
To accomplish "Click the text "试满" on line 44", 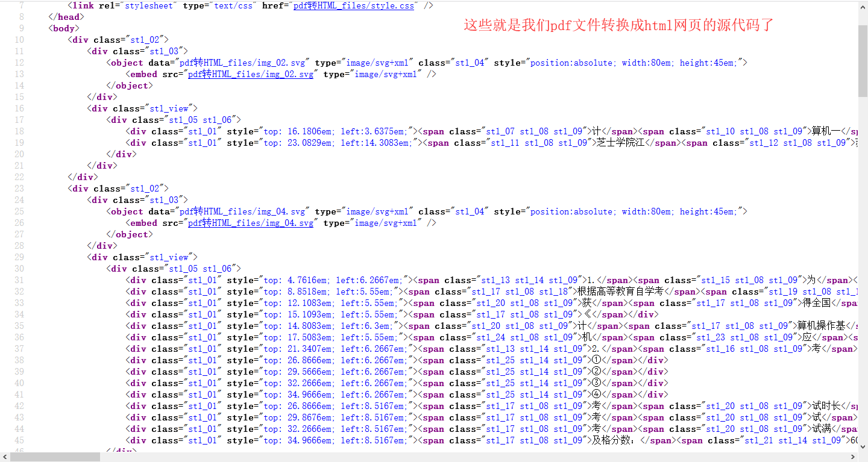I will [x=822, y=429].
